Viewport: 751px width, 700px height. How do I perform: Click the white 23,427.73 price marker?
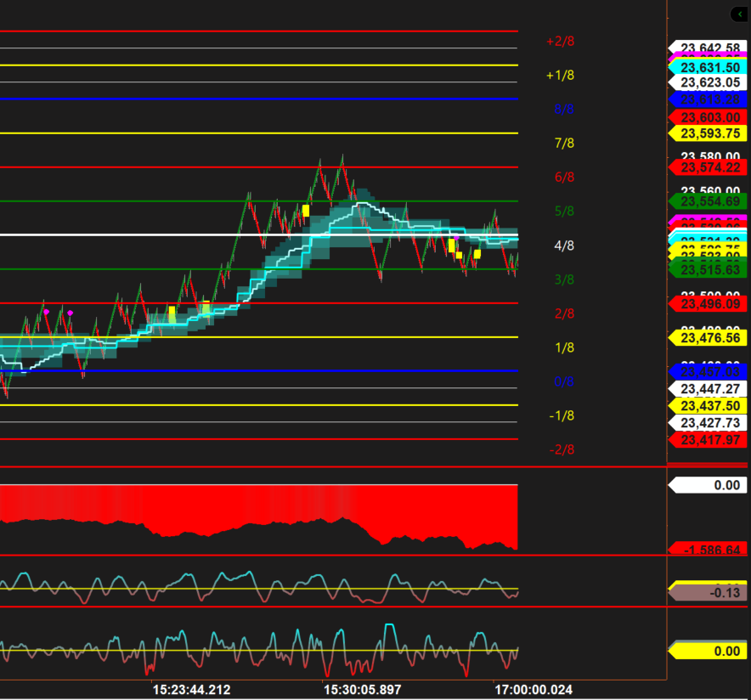point(708,423)
